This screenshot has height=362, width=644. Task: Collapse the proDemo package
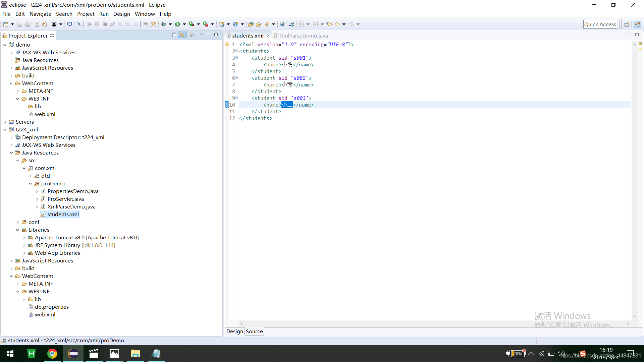[x=31, y=184]
